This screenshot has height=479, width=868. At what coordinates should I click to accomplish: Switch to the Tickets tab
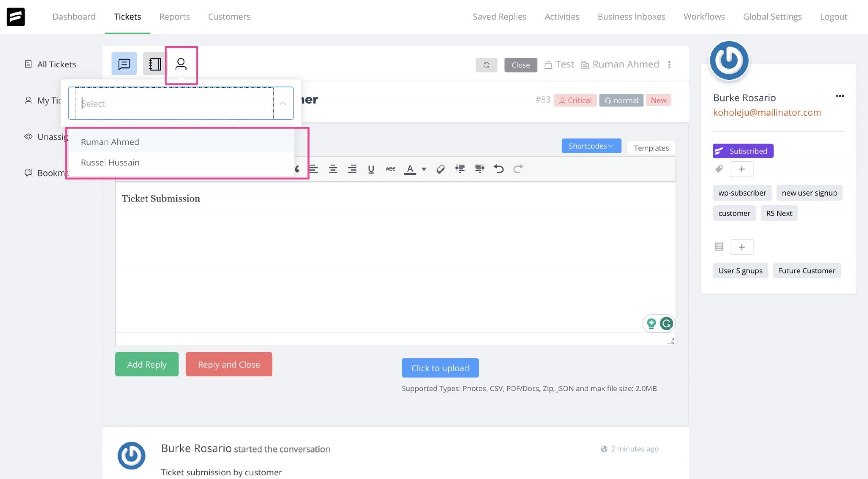[127, 17]
